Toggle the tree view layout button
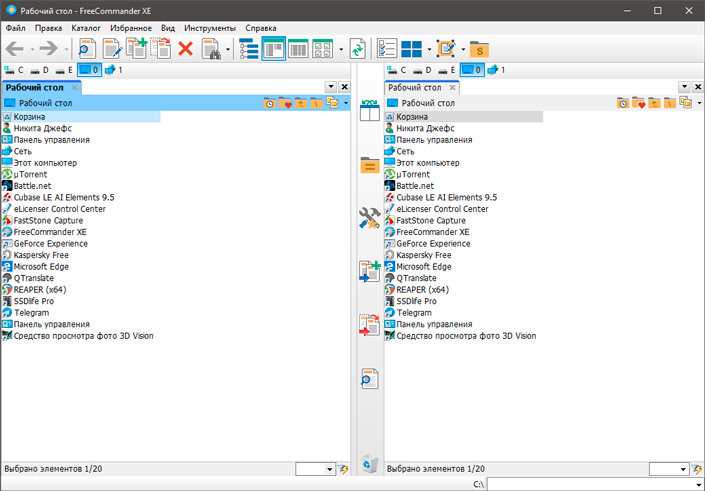The width and height of the screenshot is (705, 491). 249,48
